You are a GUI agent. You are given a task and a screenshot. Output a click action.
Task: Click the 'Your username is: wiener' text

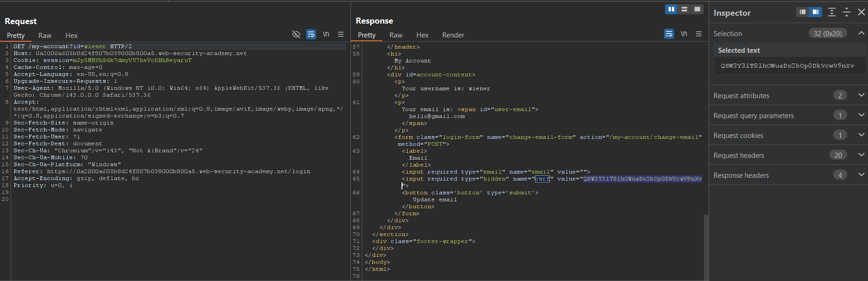[x=446, y=88]
